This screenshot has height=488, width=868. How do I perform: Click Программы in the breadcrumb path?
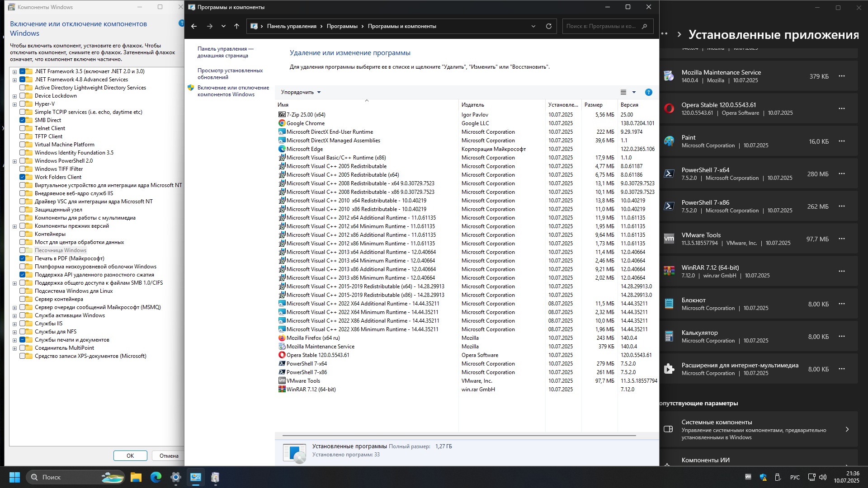342,26
